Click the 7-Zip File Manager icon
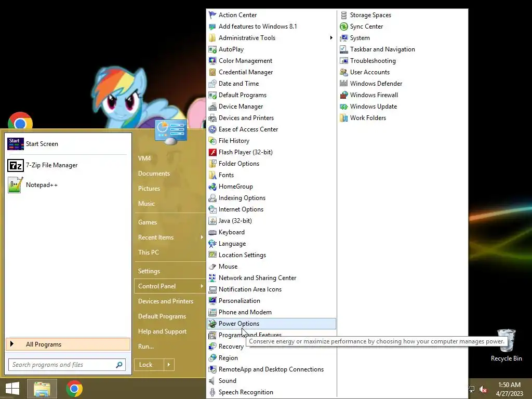Image resolution: width=532 pixels, height=399 pixels. click(x=15, y=166)
